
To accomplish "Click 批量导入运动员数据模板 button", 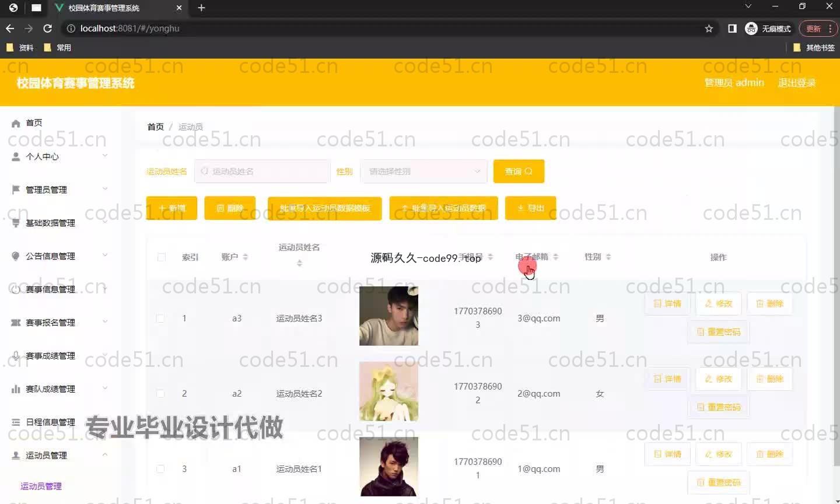I will point(324,208).
